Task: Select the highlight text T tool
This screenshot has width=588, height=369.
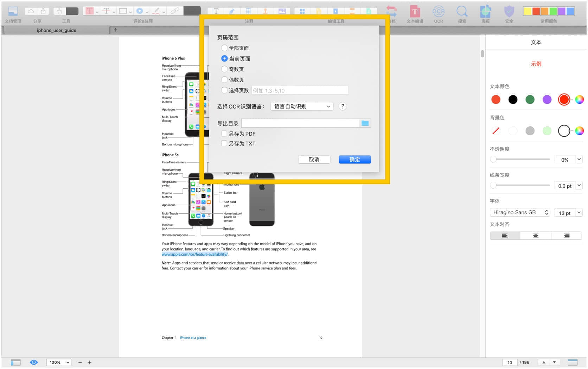Action: (89, 11)
